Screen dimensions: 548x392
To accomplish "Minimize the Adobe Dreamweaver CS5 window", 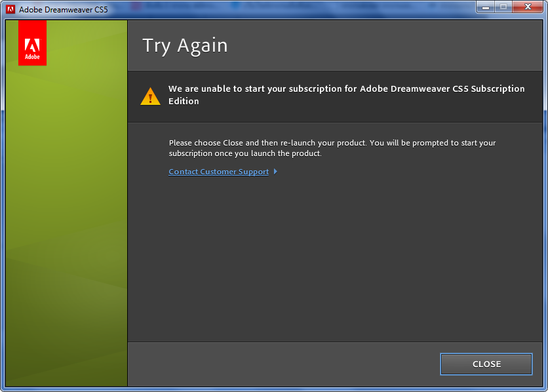I will pos(486,7).
